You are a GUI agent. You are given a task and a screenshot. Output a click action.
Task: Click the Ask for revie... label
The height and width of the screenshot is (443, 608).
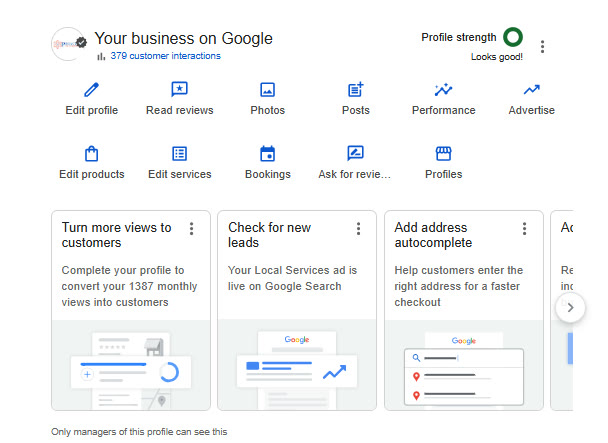pos(354,174)
